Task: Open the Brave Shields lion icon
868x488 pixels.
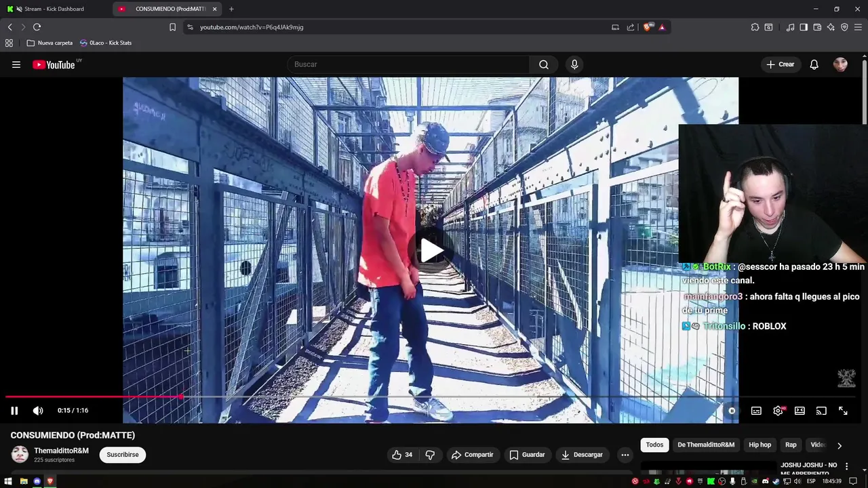Action: tap(648, 27)
